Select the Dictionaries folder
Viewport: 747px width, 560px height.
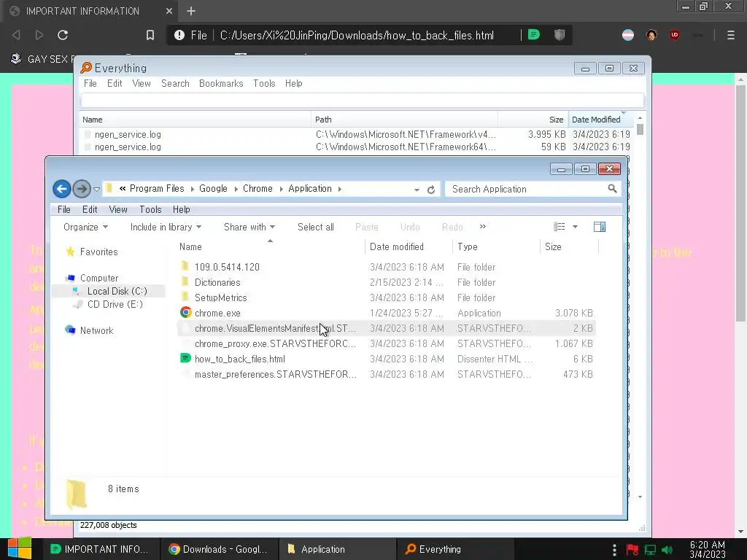pos(217,282)
